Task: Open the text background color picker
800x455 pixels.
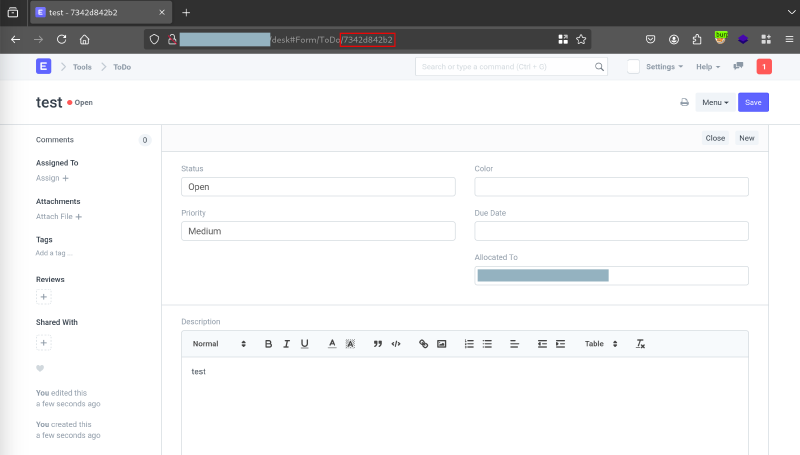Action: (350, 344)
